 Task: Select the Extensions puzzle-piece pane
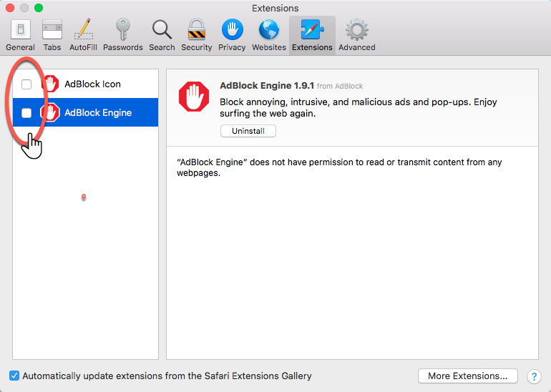coord(312,35)
